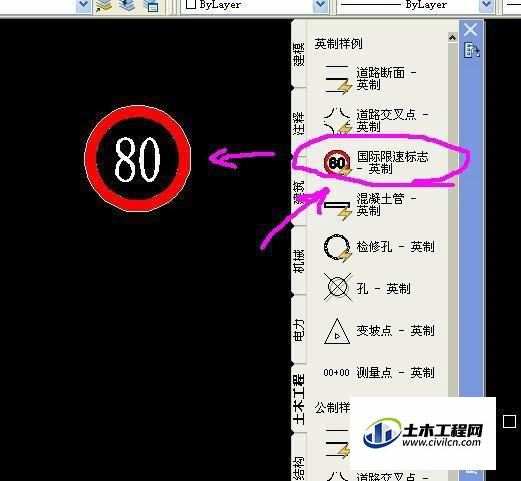Open the tool palette properties icon below close
This screenshot has height=481, width=521.
[471, 50]
